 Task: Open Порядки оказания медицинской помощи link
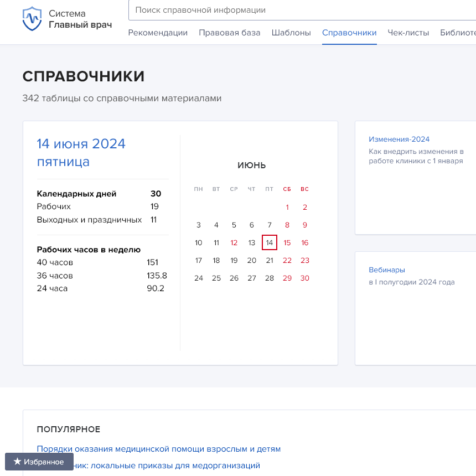(158, 449)
